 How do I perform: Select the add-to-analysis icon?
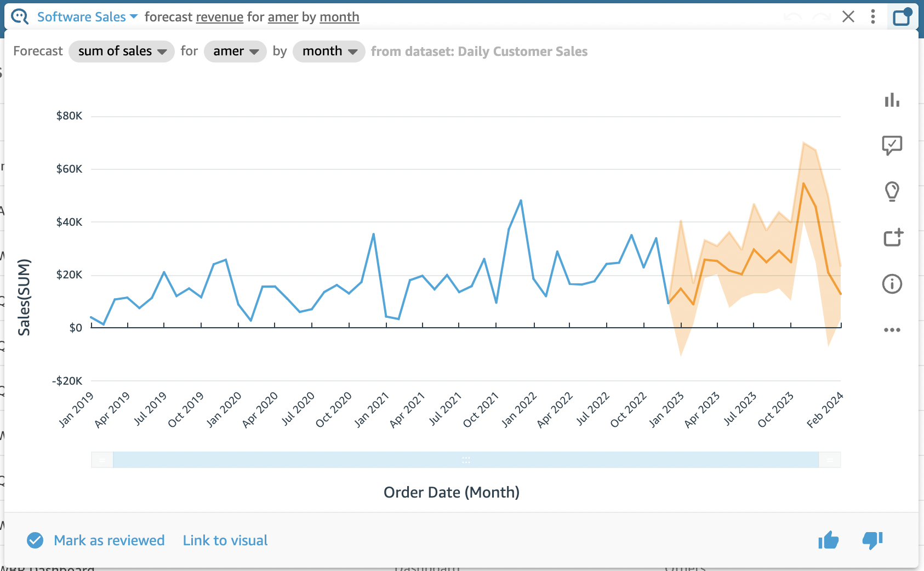pyautogui.click(x=892, y=237)
